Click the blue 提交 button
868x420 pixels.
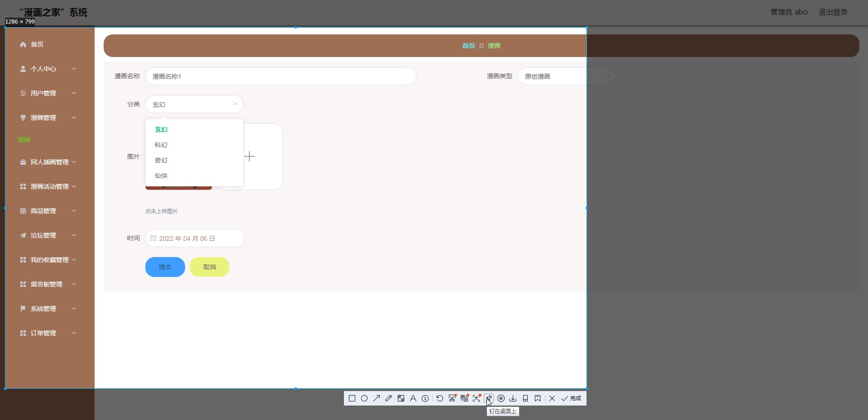[x=165, y=267]
